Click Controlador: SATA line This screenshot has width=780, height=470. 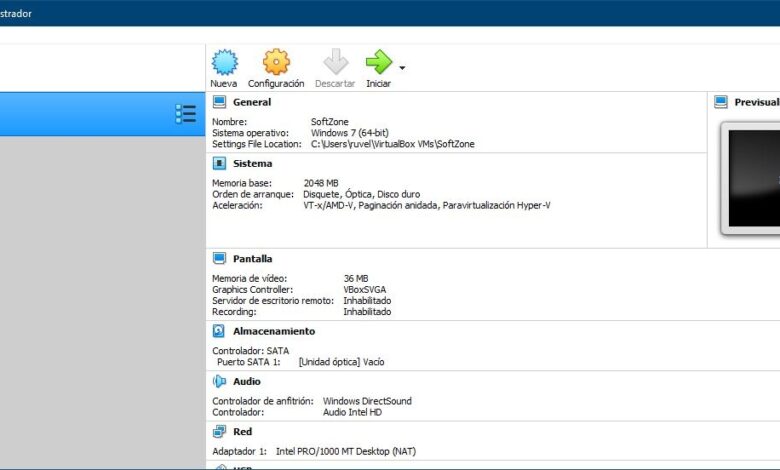(250, 351)
